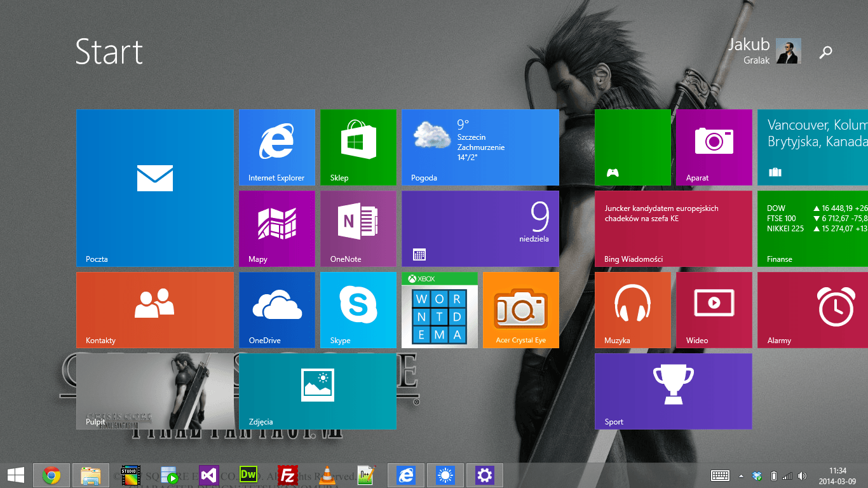
Task: Launch Dreamweaver from the taskbar
Action: pyautogui.click(x=248, y=475)
